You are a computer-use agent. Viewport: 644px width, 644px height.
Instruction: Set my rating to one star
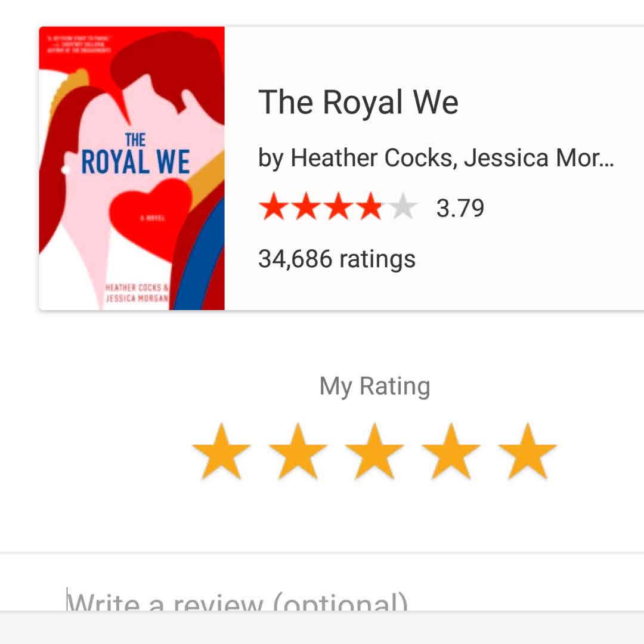point(221,452)
